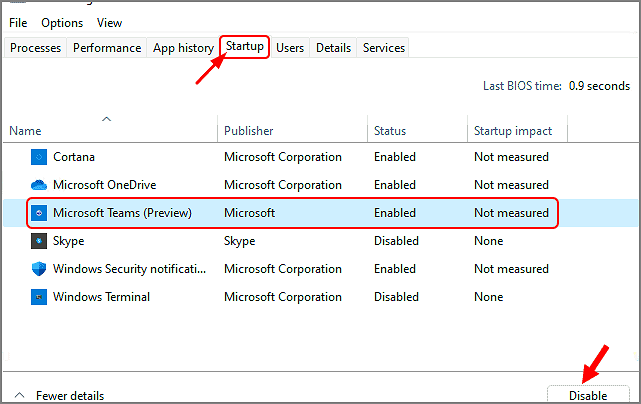Image resolution: width=641 pixels, height=404 pixels.
Task: Click the Microsoft OneDrive cloud icon
Action: [39, 185]
